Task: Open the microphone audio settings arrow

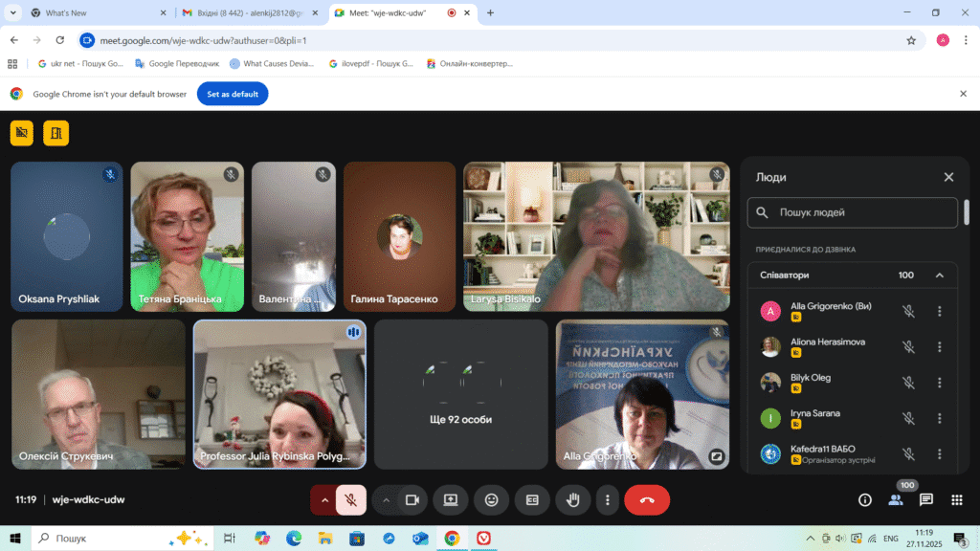Action: click(x=324, y=499)
